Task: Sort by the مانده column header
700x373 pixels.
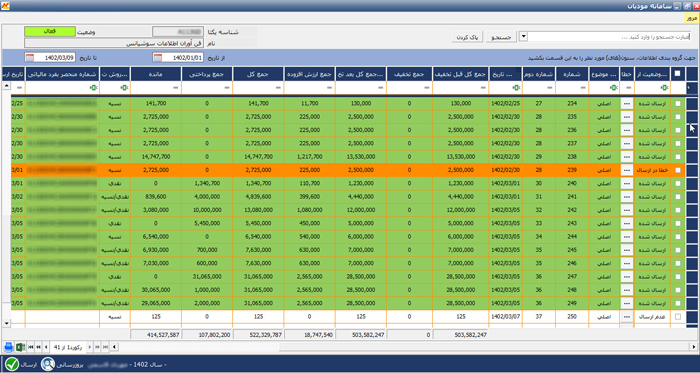Action: [x=156, y=74]
